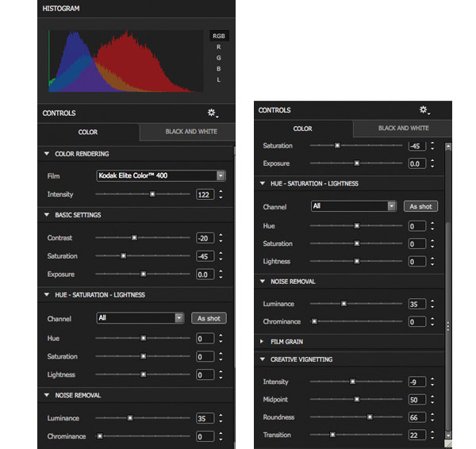Click the Contrast slider handle
The image size is (476, 449).
coord(134,238)
